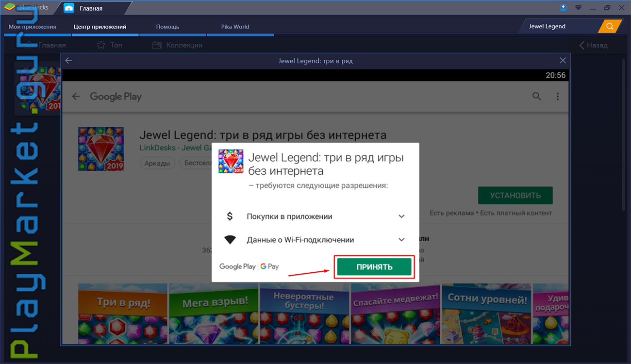Click the Google Play back arrow
This screenshot has height=364, width=631.
[76, 97]
